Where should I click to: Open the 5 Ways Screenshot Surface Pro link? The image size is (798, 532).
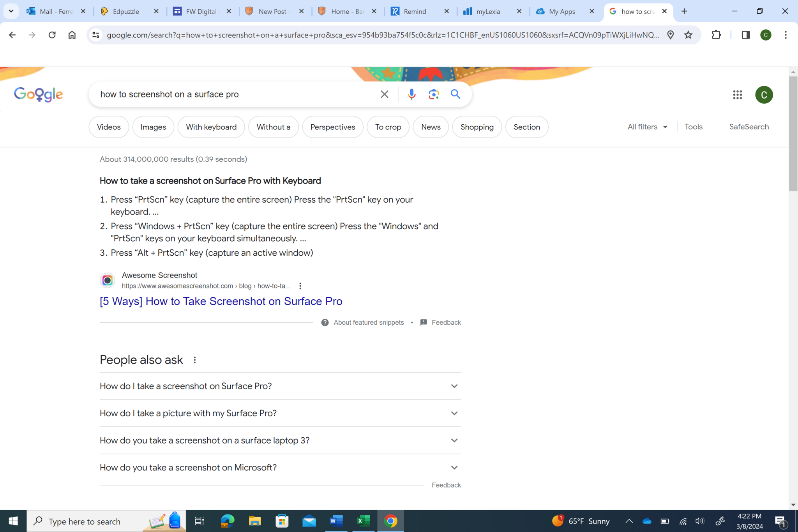(221, 301)
